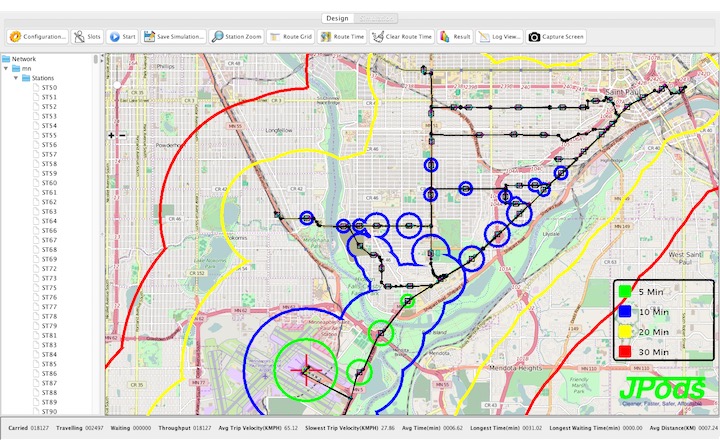Zoom in map with plus button
The height and width of the screenshot is (440, 720).
coord(111,135)
